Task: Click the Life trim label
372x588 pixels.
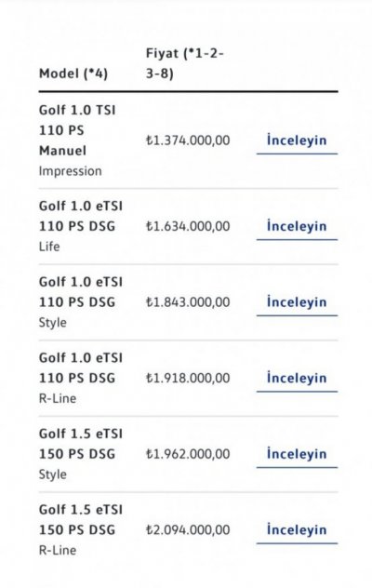Action: tap(49, 247)
